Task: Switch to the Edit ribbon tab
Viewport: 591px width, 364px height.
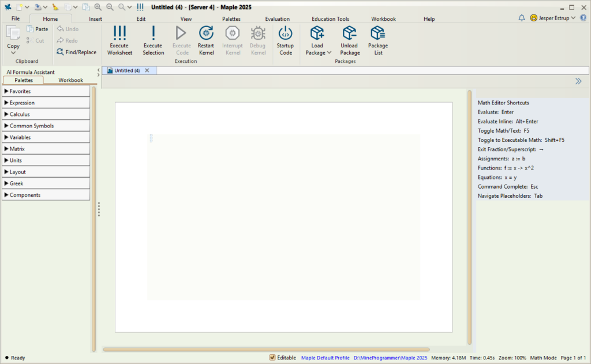Action: [141, 19]
